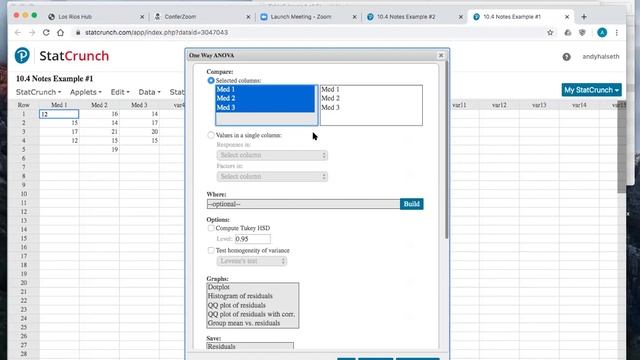Click cell with value 12 in row 1
Image resolution: width=640 pixels, height=360 pixels.
pos(59,114)
